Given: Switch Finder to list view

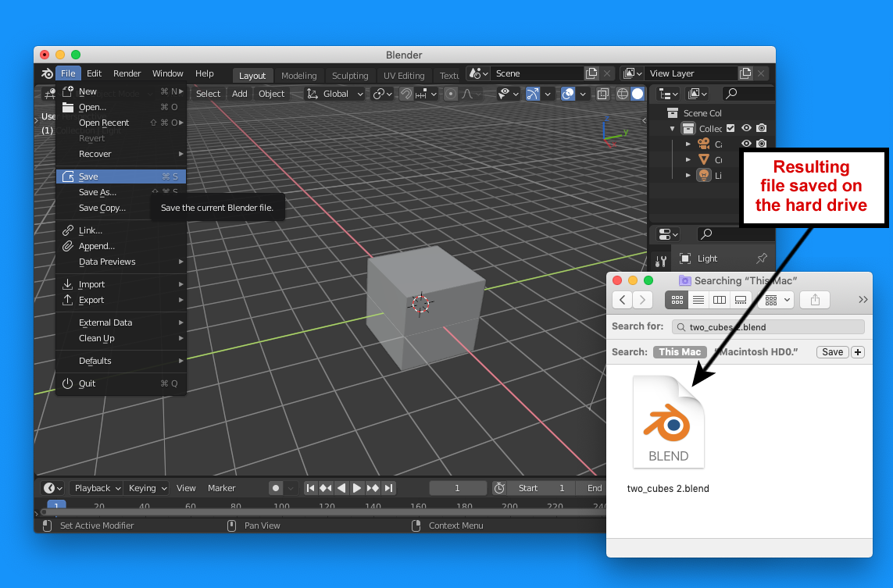Looking at the screenshot, I should pyautogui.click(x=698, y=299).
